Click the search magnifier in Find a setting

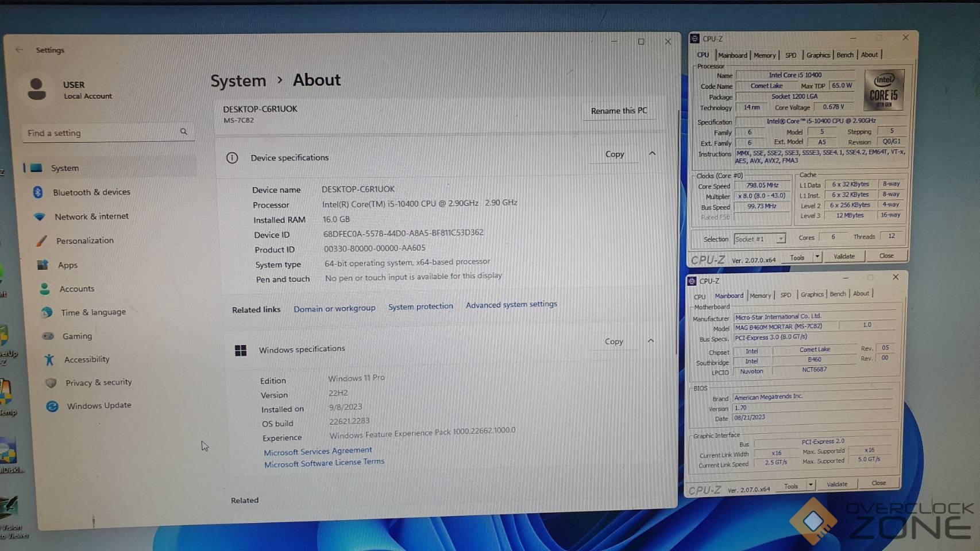184,132
